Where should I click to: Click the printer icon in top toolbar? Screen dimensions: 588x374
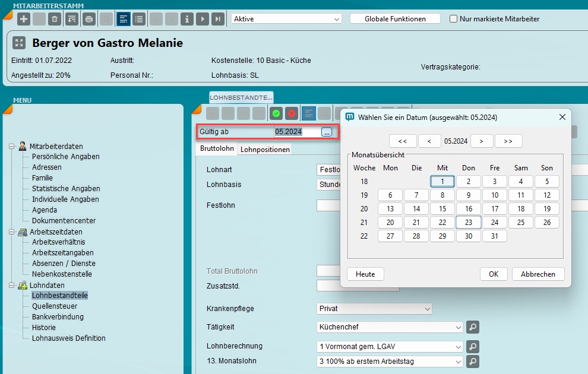point(88,19)
